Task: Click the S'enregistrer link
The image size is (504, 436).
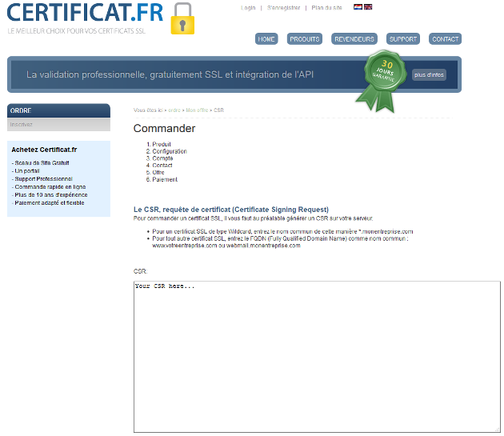Action: (x=283, y=8)
